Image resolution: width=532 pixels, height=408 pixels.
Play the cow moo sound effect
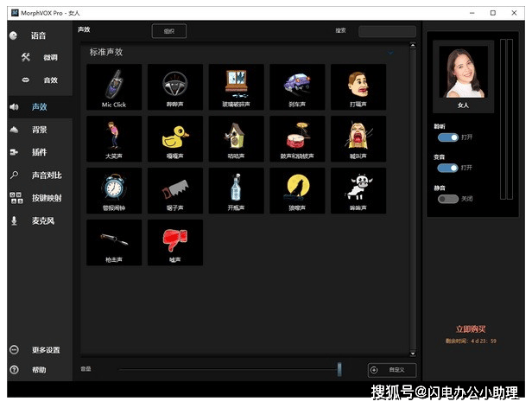[358, 188]
